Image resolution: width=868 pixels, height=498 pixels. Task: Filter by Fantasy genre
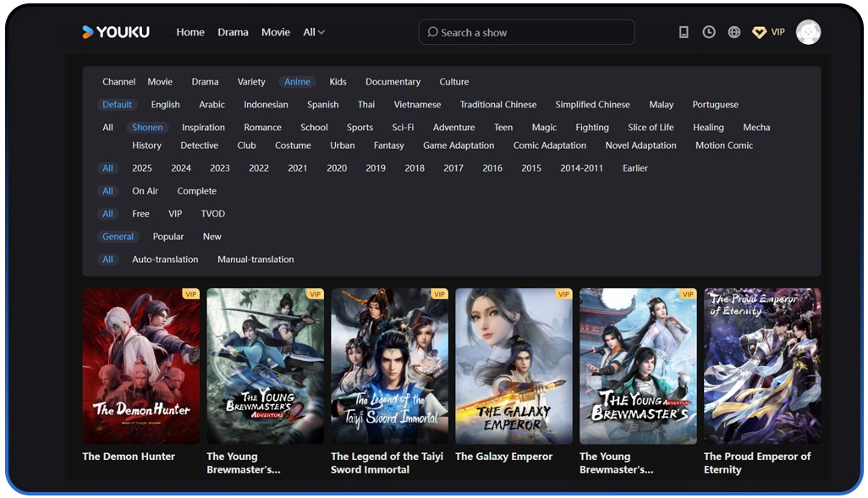pos(388,145)
